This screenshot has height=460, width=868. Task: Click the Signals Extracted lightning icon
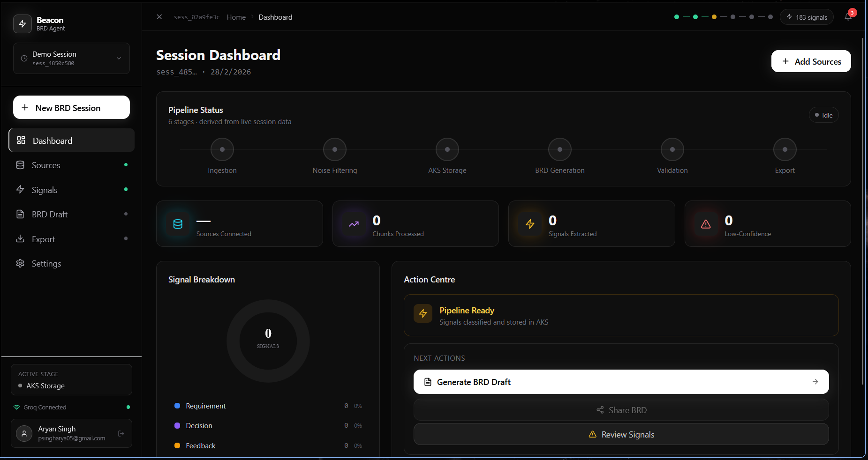tap(530, 224)
